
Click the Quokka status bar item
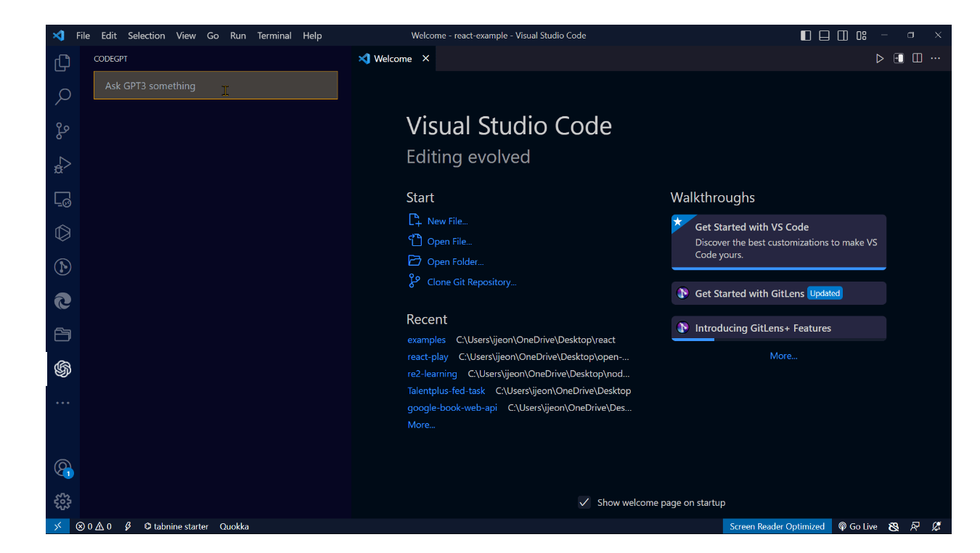coord(234,526)
